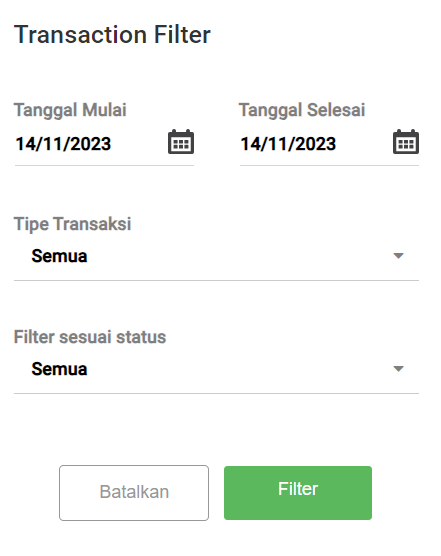
Task: Click the Filter sesuai status label
Action: 90,337
